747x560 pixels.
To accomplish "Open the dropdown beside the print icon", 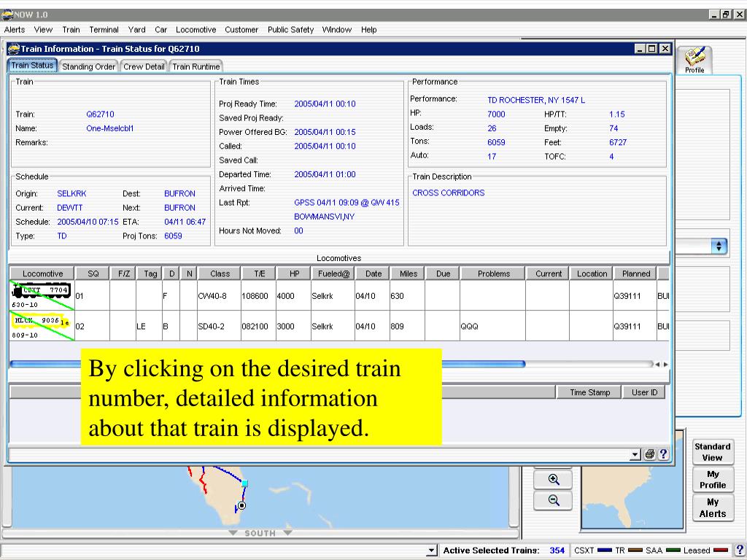I will [x=635, y=455].
